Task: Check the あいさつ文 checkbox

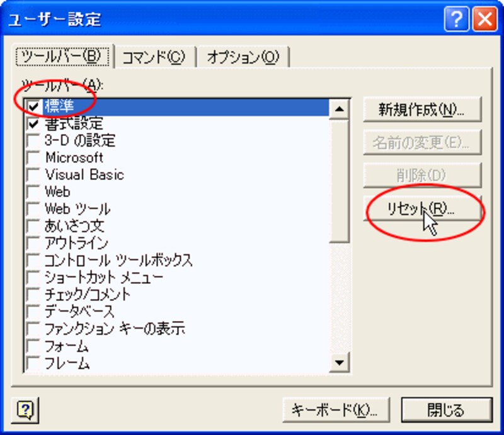Action: pos(33,226)
